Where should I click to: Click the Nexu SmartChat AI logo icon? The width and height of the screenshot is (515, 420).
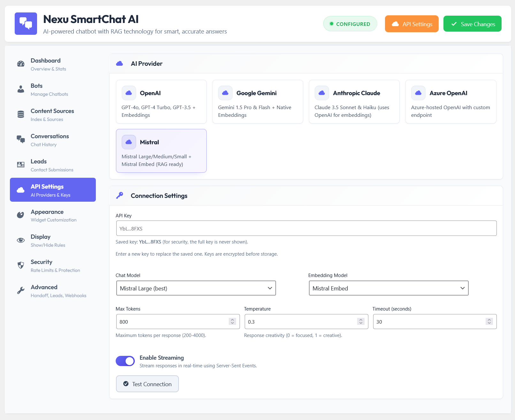tap(26, 24)
